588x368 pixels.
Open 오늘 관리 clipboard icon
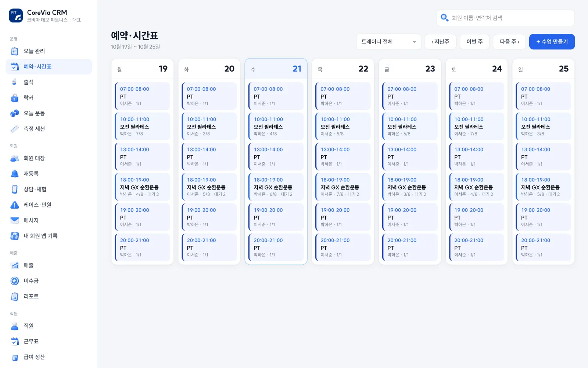coord(15,51)
